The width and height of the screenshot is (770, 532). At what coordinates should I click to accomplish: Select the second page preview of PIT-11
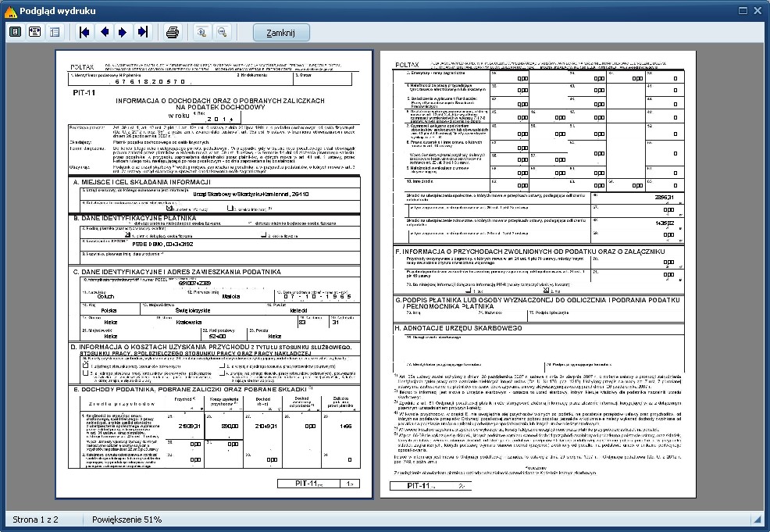click(538, 274)
